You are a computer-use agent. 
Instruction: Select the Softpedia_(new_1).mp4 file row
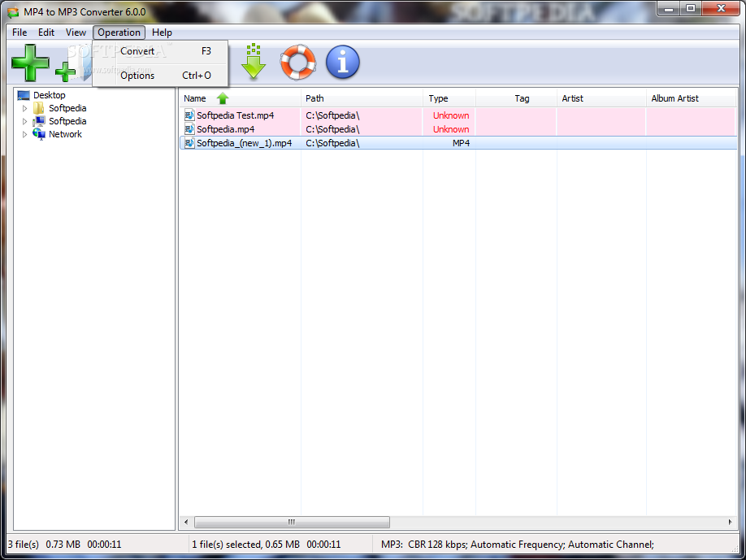coord(458,143)
